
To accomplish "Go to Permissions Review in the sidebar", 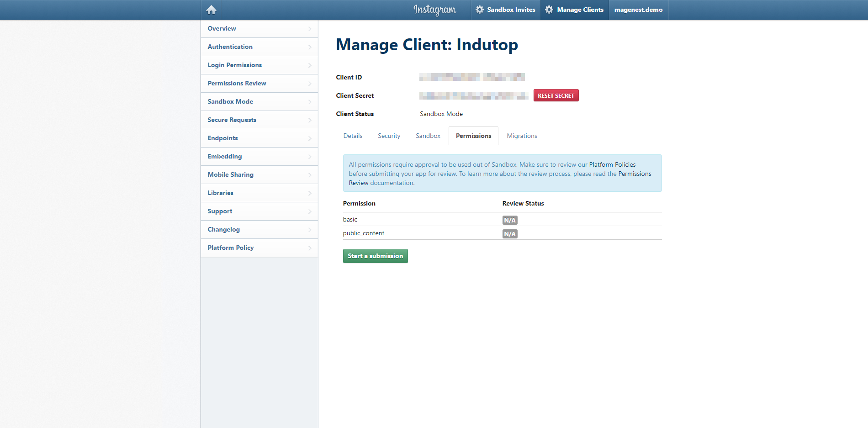I will 259,83.
